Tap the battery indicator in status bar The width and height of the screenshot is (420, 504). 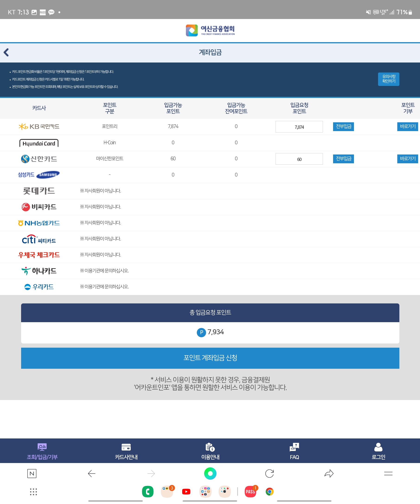pyautogui.click(x=410, y=12)
